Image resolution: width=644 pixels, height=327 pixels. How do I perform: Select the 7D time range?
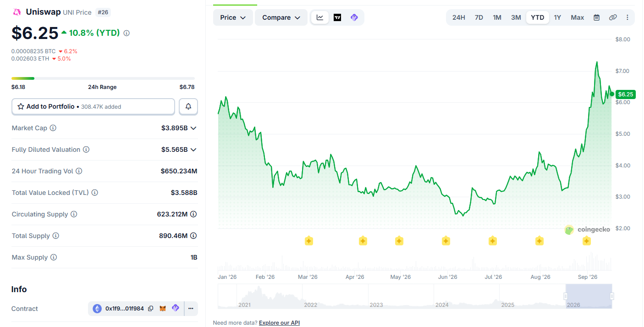point(479,17)
